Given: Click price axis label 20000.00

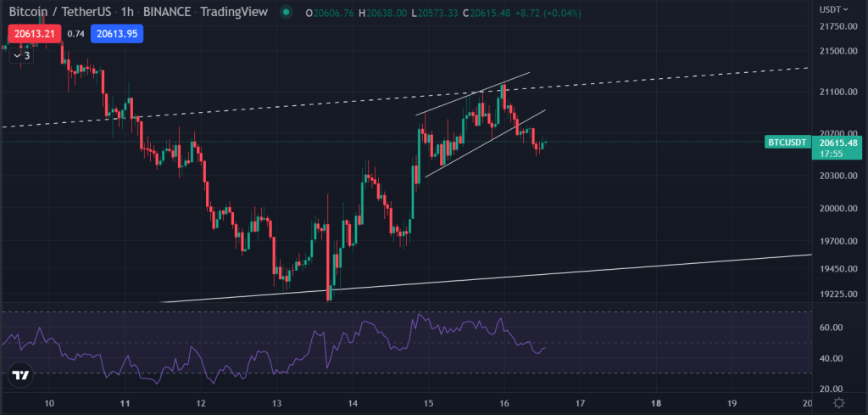Looking at the screenshot, I should 838,208.
